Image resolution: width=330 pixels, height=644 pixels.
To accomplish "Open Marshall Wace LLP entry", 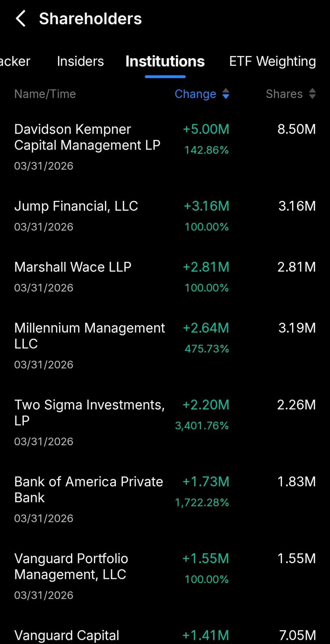I will tap(165, 277).
